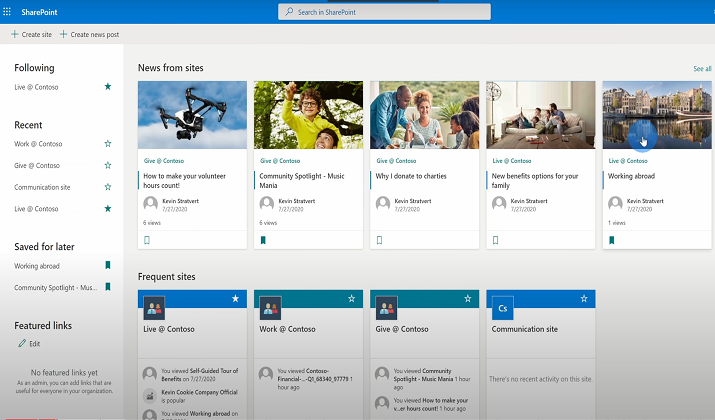715x420 pixels.
Task: Click Kevin Stratvert avatar on Working abroad card
Action: tap(615, 203)
